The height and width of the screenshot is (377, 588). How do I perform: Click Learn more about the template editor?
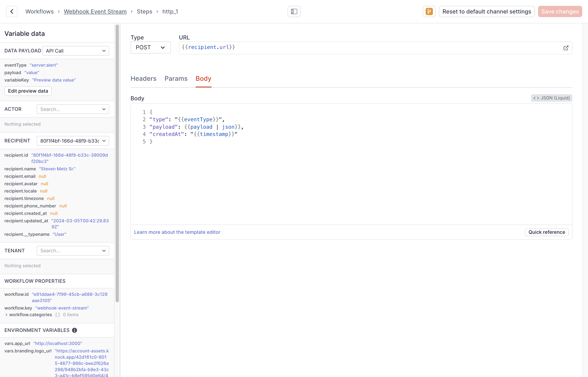coord(177,232)
